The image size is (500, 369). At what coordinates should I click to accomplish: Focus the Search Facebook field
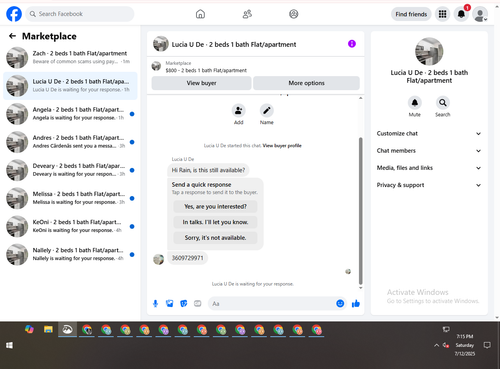(x=80, y=14)
